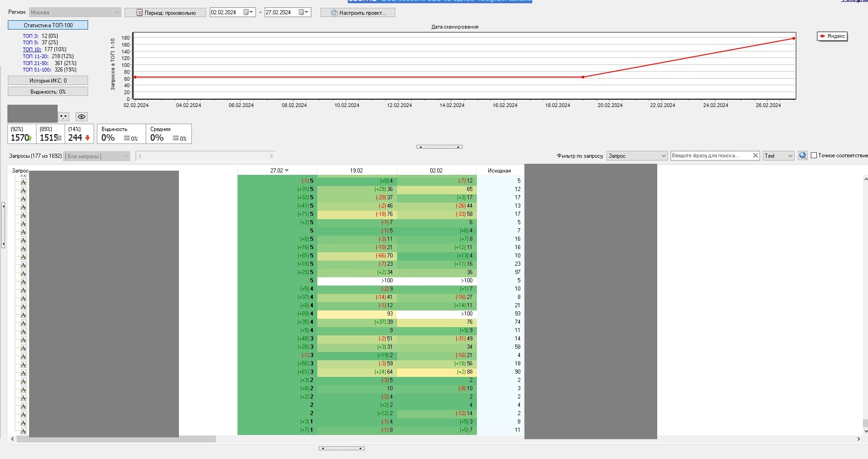The image size is (868, 459).
Task: Click the Яндекс legend marker
Action: [x=822, y=36]
